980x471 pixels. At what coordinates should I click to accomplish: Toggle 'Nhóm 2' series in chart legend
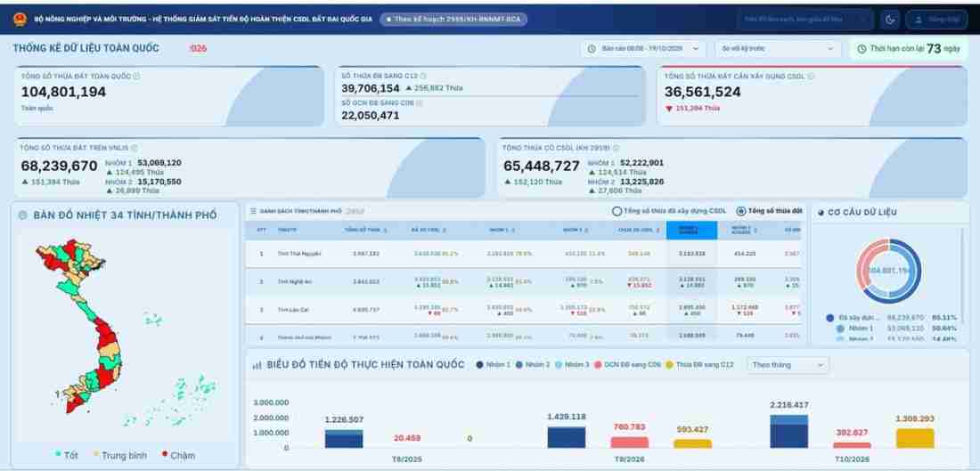coord(533,365)
